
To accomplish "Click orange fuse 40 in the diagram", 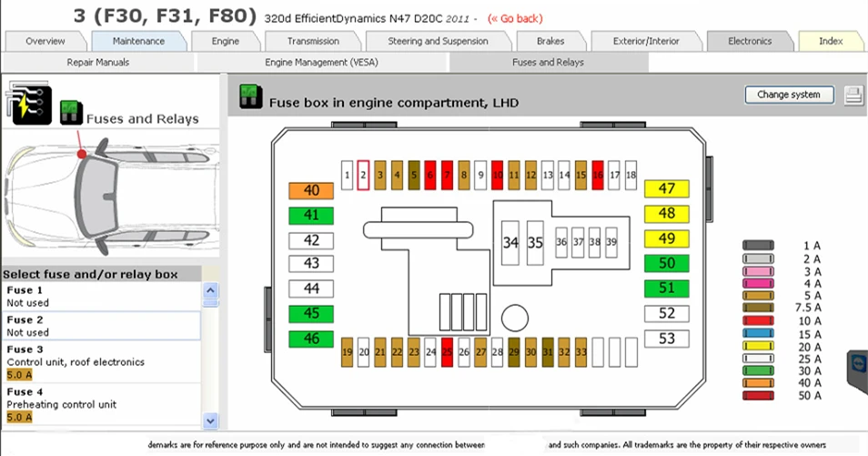I will point(311,190).
